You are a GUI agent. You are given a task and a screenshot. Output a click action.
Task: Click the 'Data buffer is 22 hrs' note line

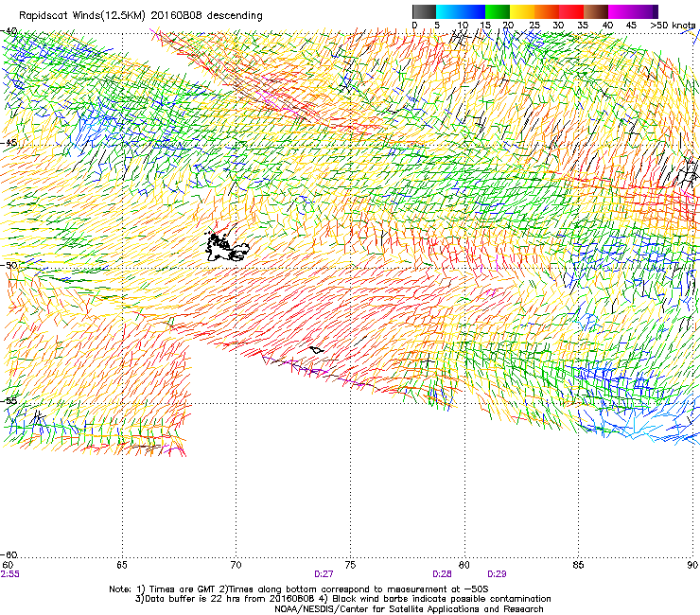click(342, 599)
